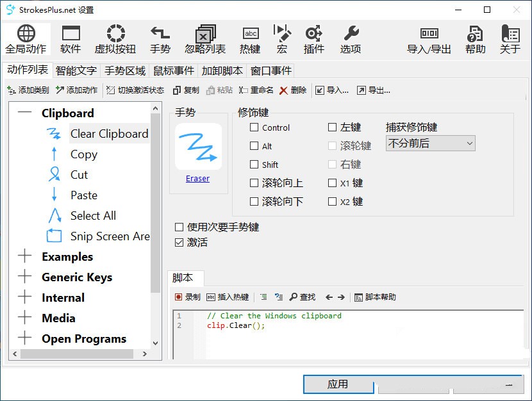
Task: Click 插入热键 insert hotkey button
Action: coord(228,297)
